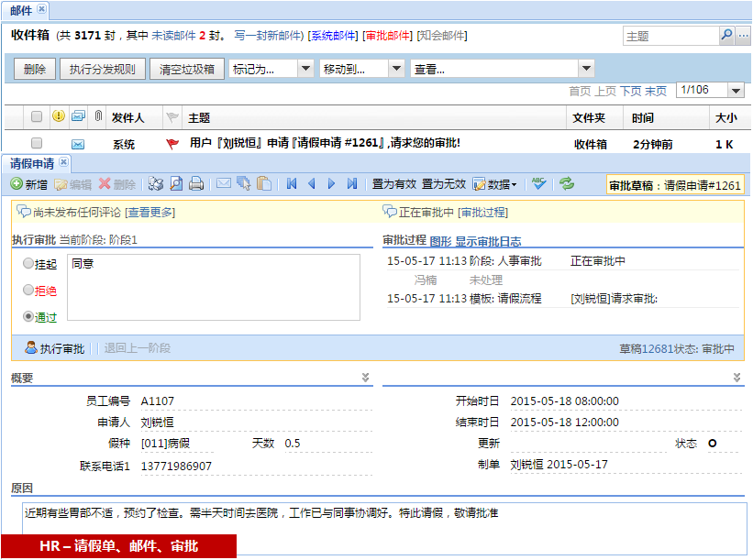Go to first record with the first-record arrow
Viewport: 753px width, 560px height.
pyautogui.click(x=292, y=184)
